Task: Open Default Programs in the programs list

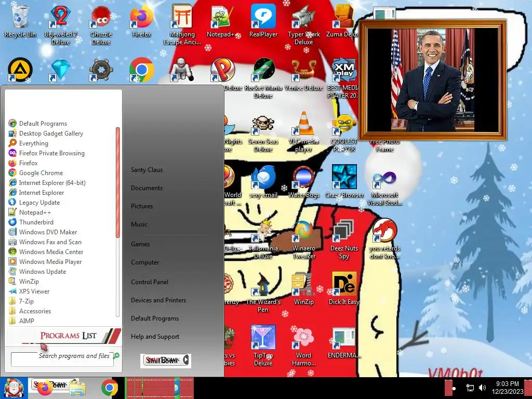Action: pyautogui.click(x=43, y=124)
